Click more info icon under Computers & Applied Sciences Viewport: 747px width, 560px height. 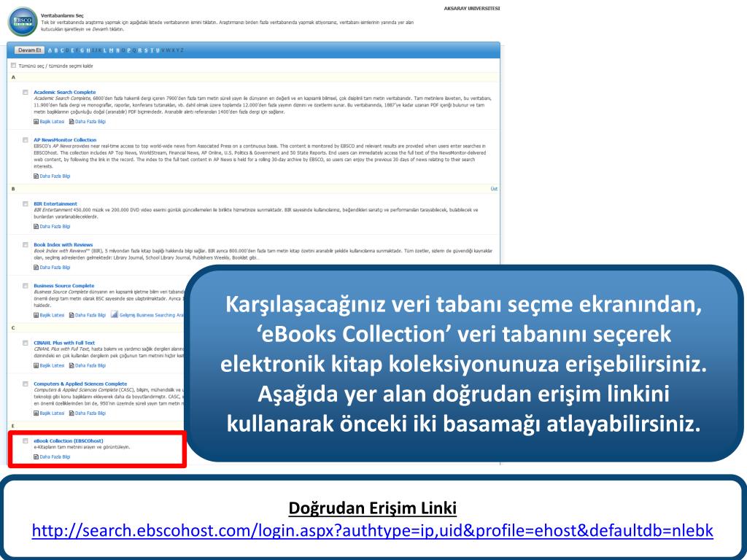(x=71, y=413)
